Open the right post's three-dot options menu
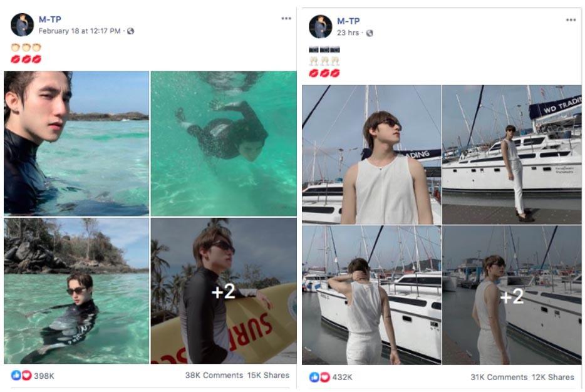The image size is (585, 392). pyautogui.click(x=571, y=20)
